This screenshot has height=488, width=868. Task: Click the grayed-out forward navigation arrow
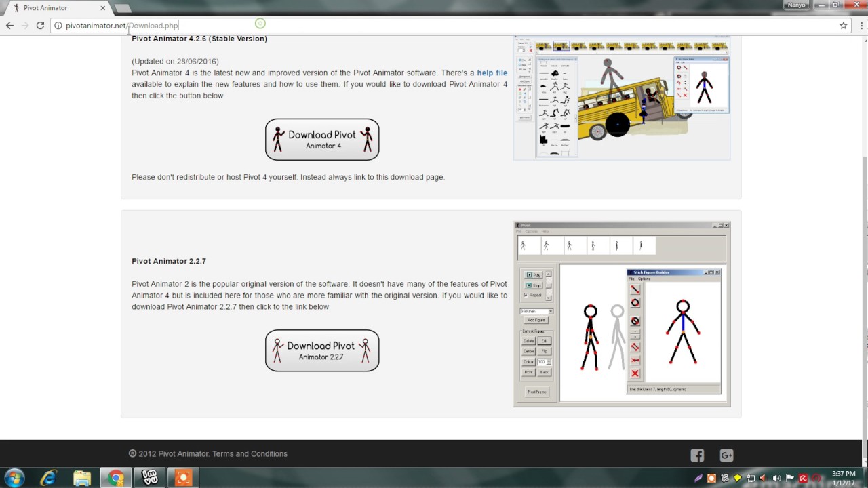click(25, 26)
